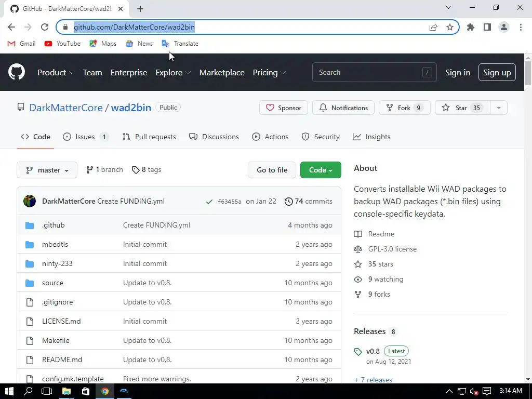Open Team in the navigation bar
Image resolution: width=532 pixels, height=399 pixels.
[x=92, y=73]
